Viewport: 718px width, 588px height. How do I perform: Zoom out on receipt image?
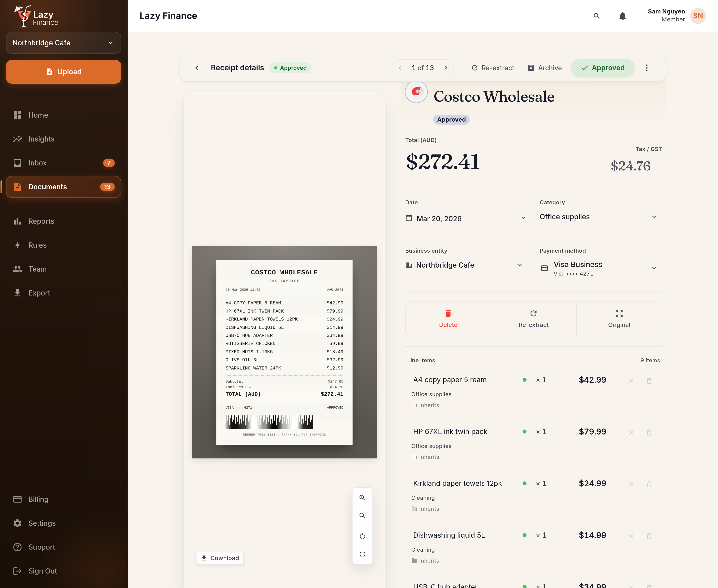(362, 516)
